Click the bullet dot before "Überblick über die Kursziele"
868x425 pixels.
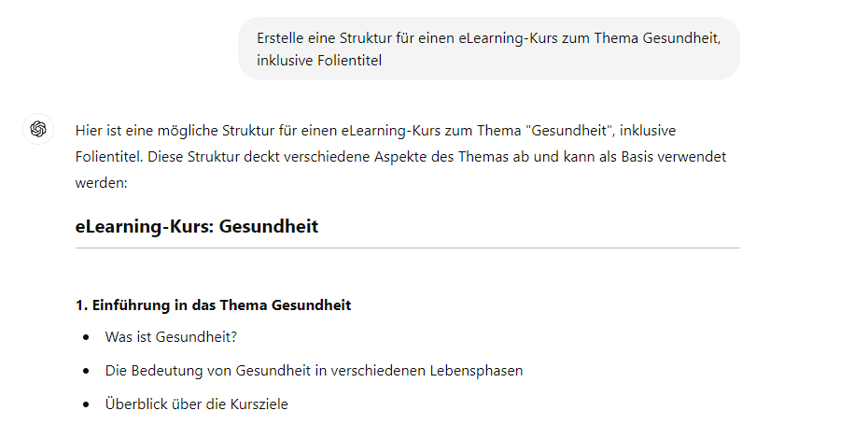pyautogui.click(x=87, y=404)
